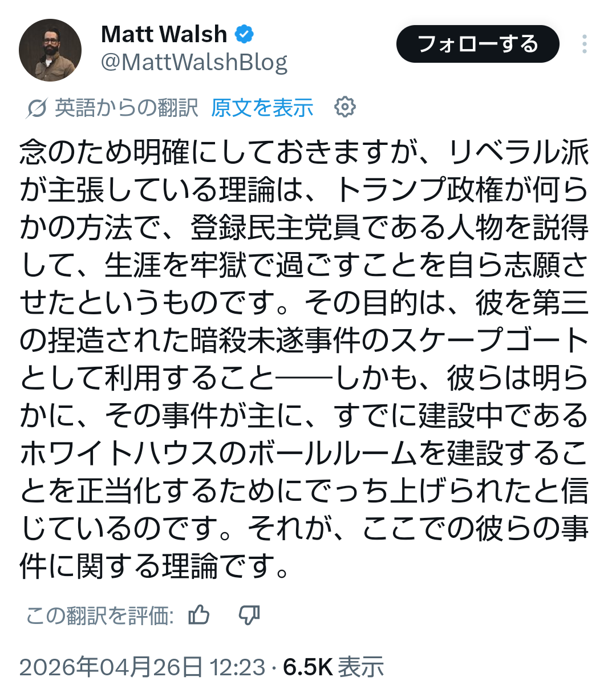This screenshot has height=685, width=616.
Task: Click the blue verified badge
Action: coord(245,34)
